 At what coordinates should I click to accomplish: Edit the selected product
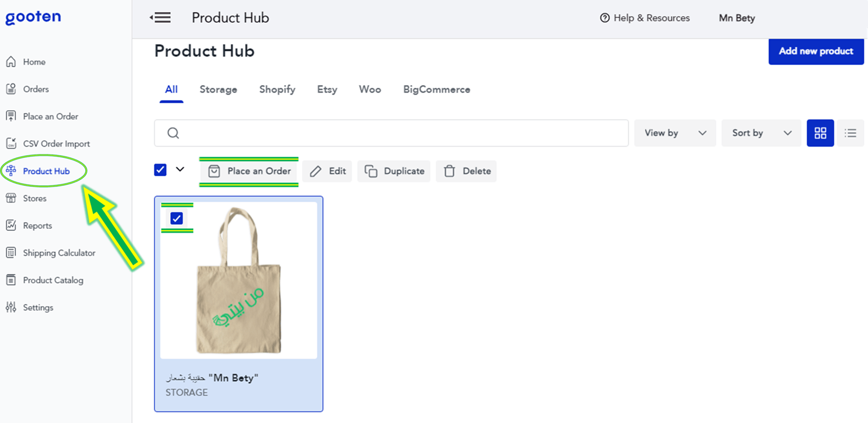pyautogui.click(x=327, y=171)
